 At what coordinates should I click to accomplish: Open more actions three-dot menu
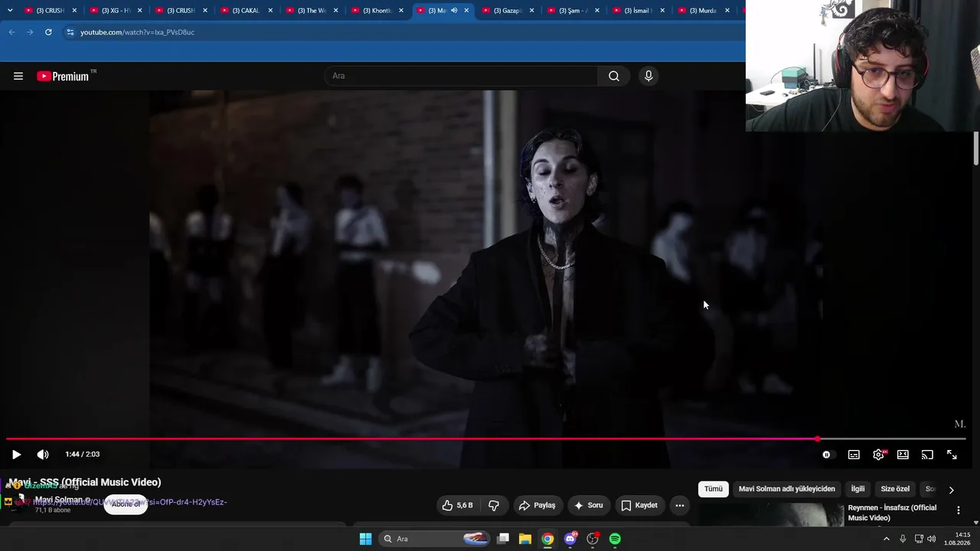coord(680,505)
